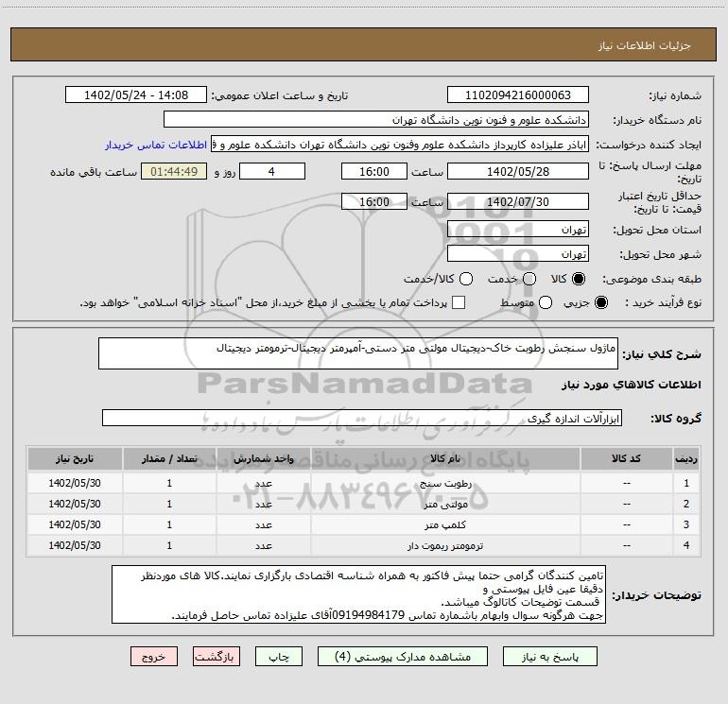Toggle the اسناد خزانه اسلامی payment checkbox
The height and width of the screenshot is (704, 728).
tap(459, 302)
